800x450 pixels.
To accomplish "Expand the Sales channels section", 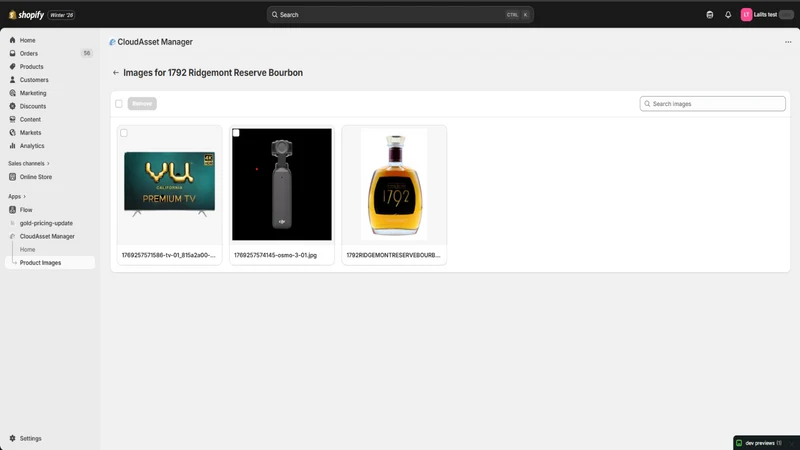I will (x=29, y=163).
